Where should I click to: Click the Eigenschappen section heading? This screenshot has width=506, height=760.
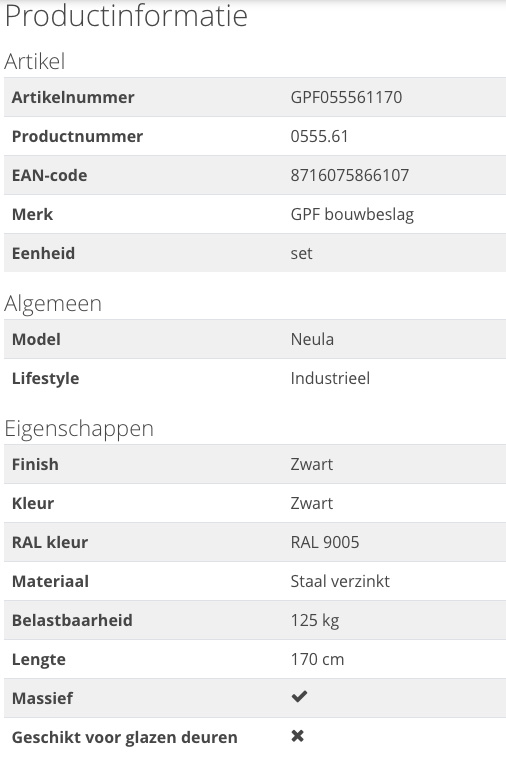[79, 429]
